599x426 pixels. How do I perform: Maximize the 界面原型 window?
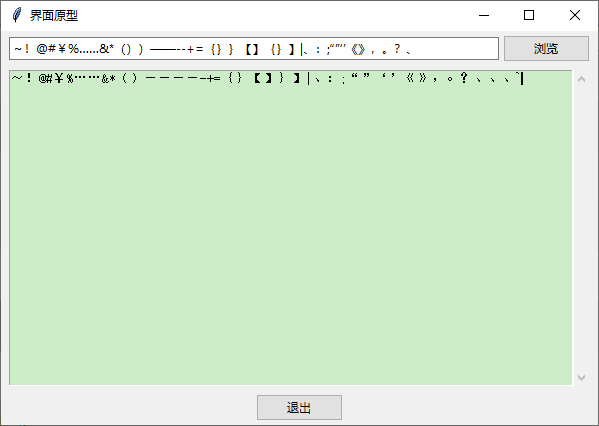(x=529, y=15)
